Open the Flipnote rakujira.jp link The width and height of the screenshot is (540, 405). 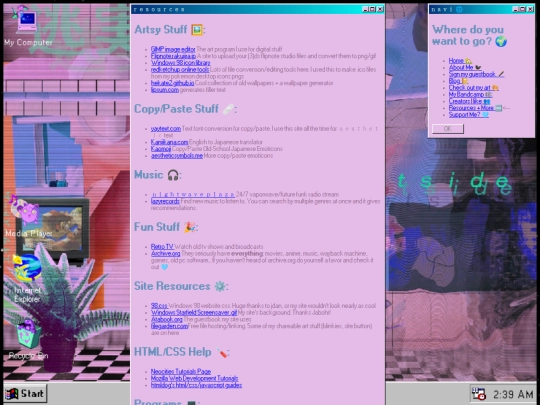173,56
